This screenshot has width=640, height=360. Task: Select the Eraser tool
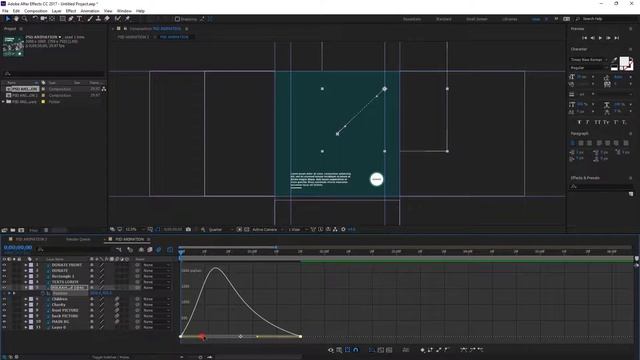(107, 19)
